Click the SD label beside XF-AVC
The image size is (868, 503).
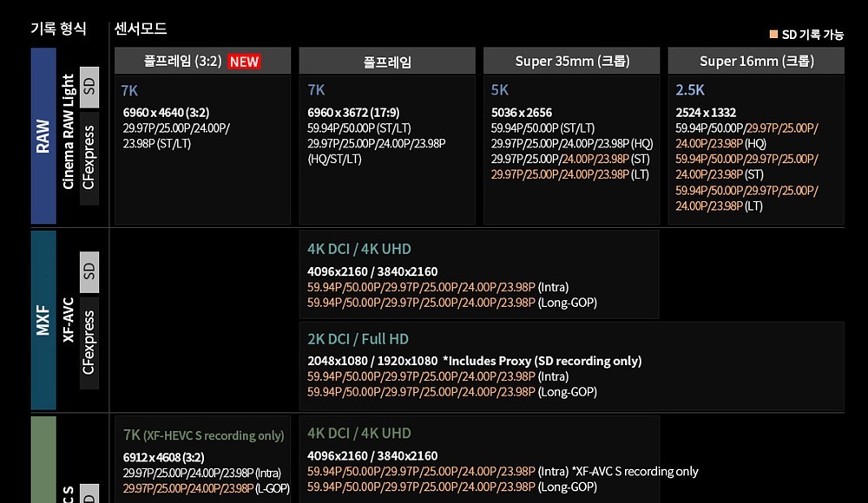89,272
